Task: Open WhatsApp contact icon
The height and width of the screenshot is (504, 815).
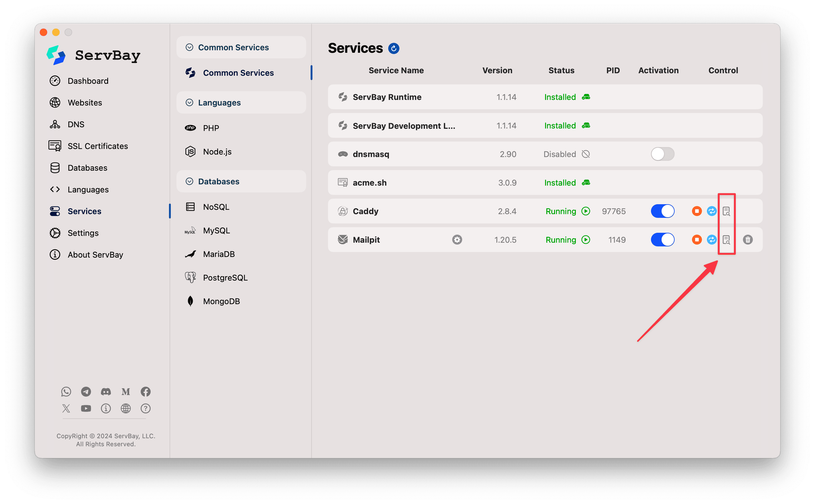Action: 66,392
